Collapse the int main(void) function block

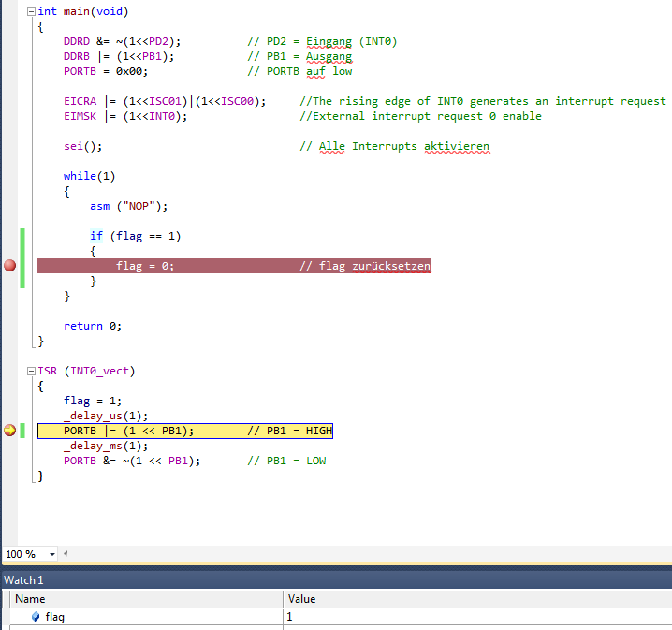31,12
